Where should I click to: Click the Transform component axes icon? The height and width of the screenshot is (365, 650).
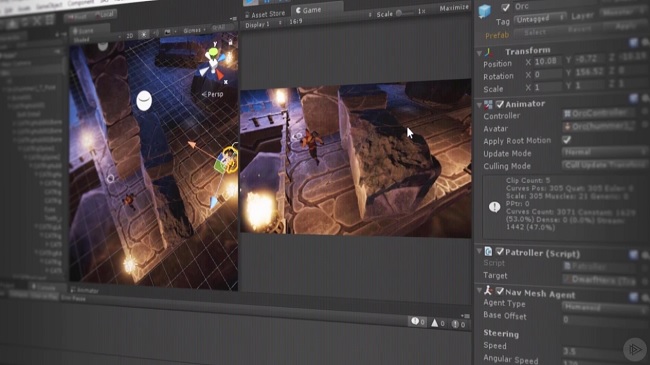coord(489,52)
